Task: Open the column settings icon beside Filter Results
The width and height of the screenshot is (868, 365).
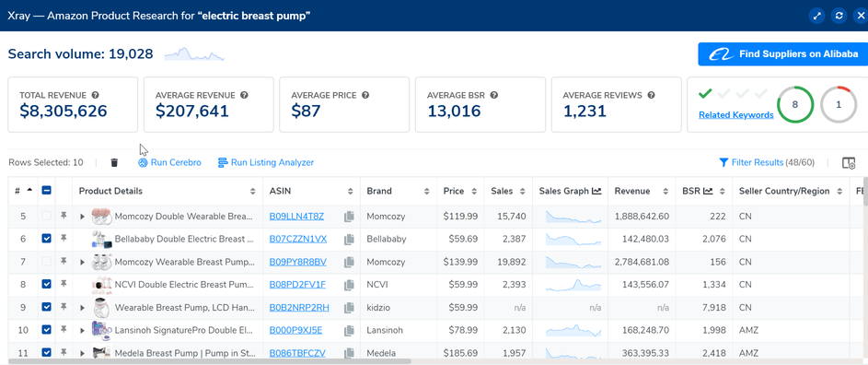Action: [x=849, y=162]
